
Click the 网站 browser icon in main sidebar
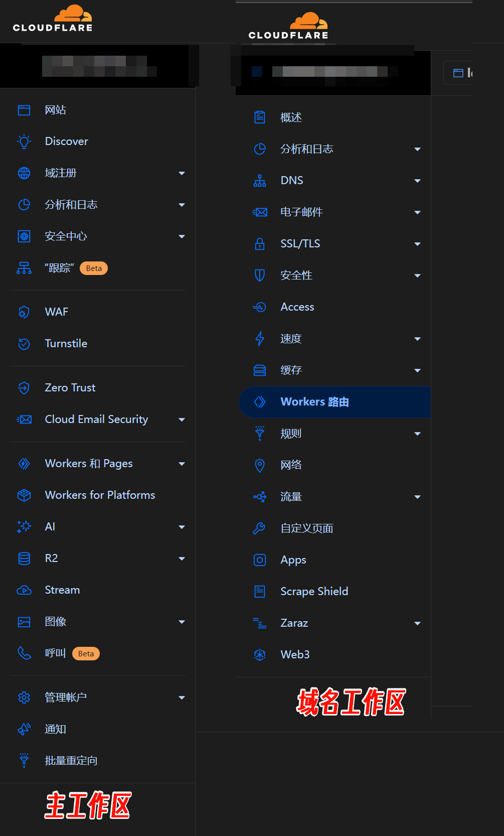click(24, 110)
